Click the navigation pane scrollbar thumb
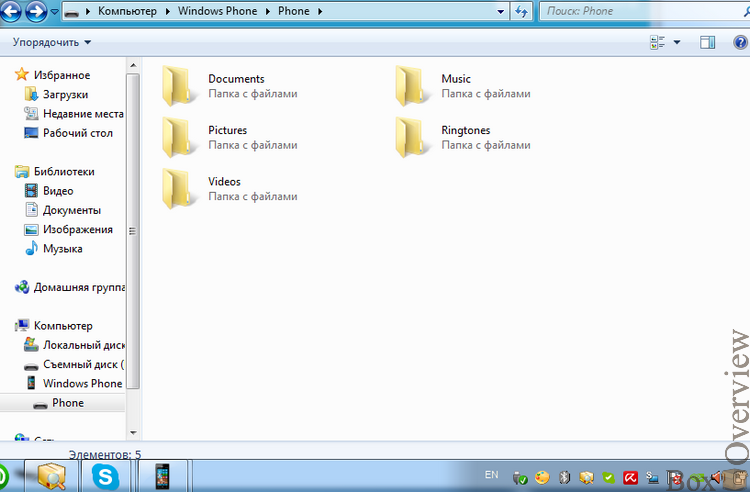The image size is (750, 492). pos(133,231)
